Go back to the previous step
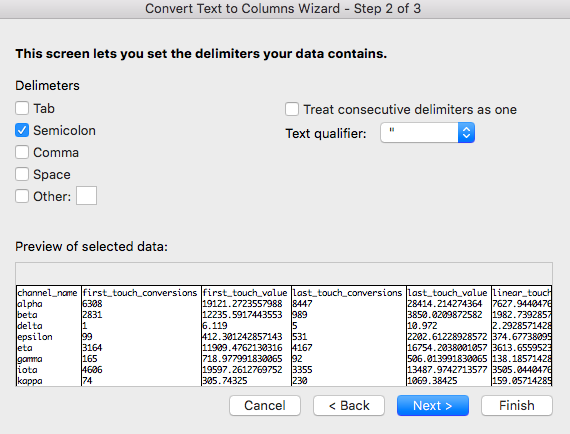This screenshot has height=434, width=570. coord(349,405)
